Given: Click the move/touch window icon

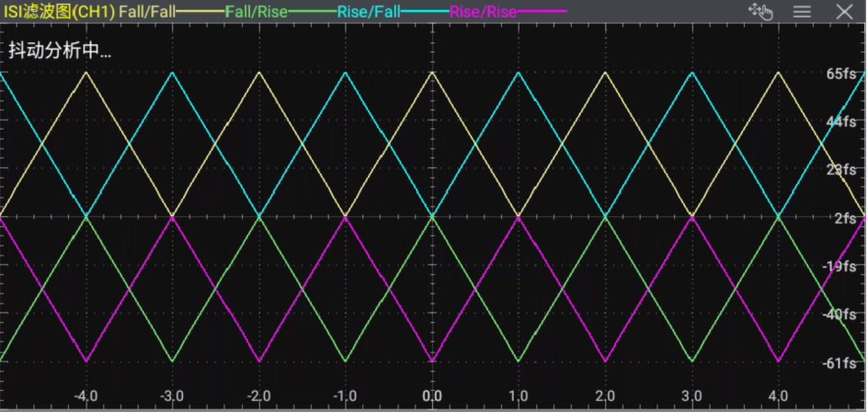Looking at the screenshot, I should (760, 11).
